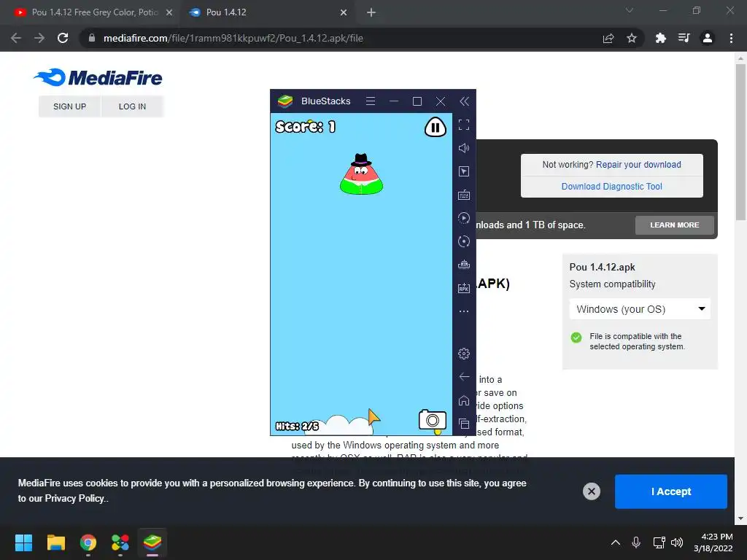Viewport: 747px width, 560px height.
Task: Open a new Chrome tab
Action: [371, 12]
